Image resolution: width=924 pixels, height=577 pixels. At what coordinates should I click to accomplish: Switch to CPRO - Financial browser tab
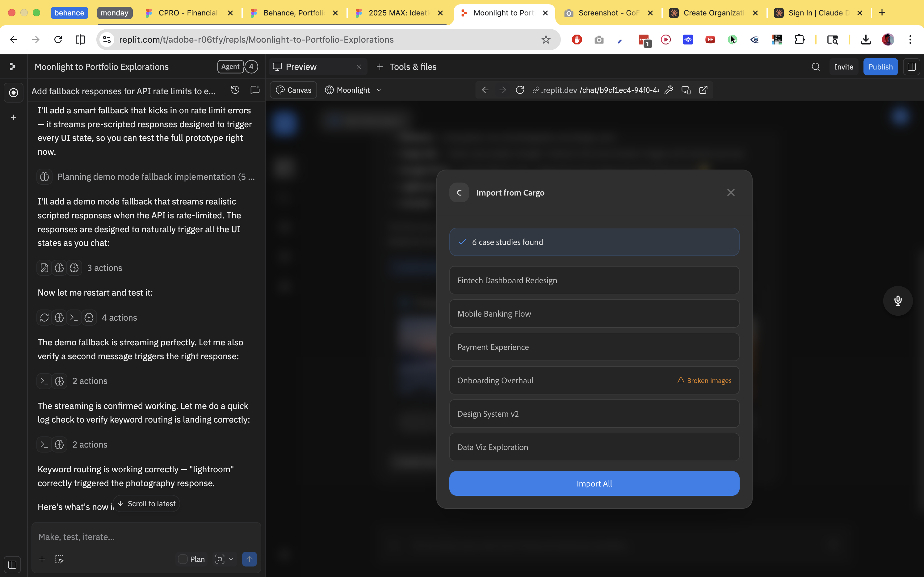[188, 13]
